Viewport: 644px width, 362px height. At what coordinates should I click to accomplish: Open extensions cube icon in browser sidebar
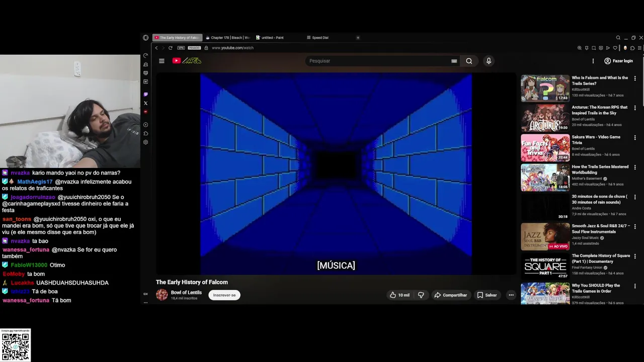(146, 133)
